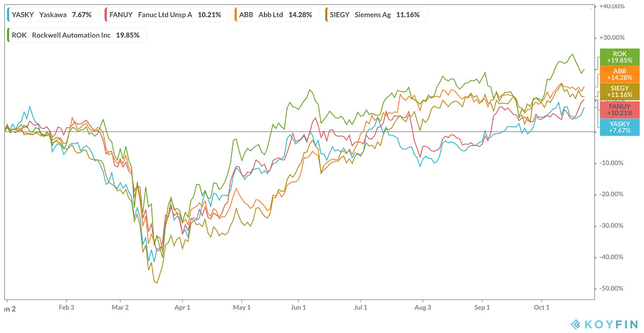
Task: Click the Sep 1 date axis label
Action: tap(482, 307)
